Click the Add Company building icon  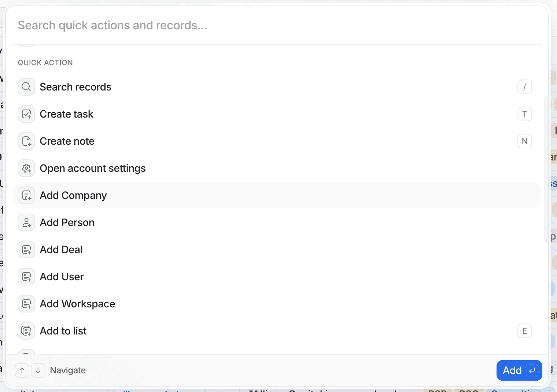pos(26,195)
